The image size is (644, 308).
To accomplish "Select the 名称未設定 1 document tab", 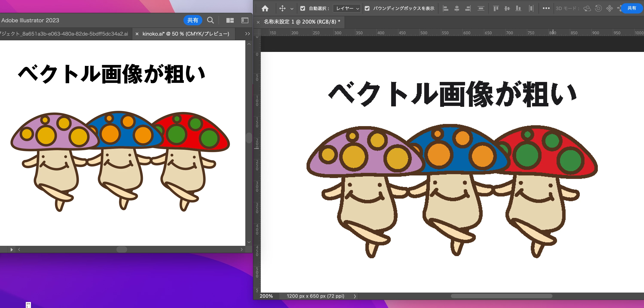I will pos(302,22).
